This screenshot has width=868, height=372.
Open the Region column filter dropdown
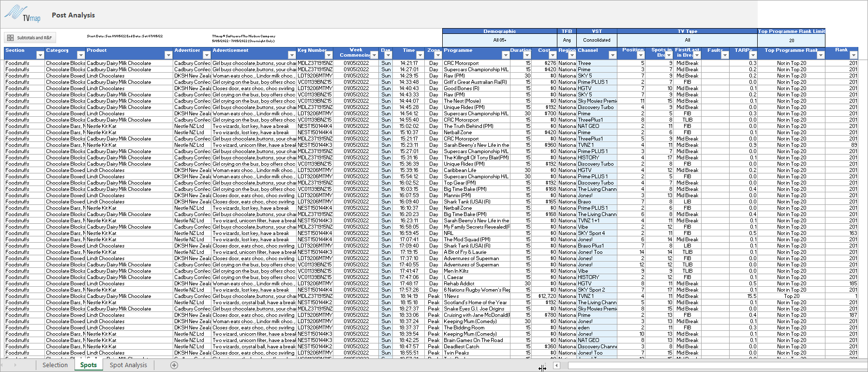pyautogui.click(x=572, y=55)
